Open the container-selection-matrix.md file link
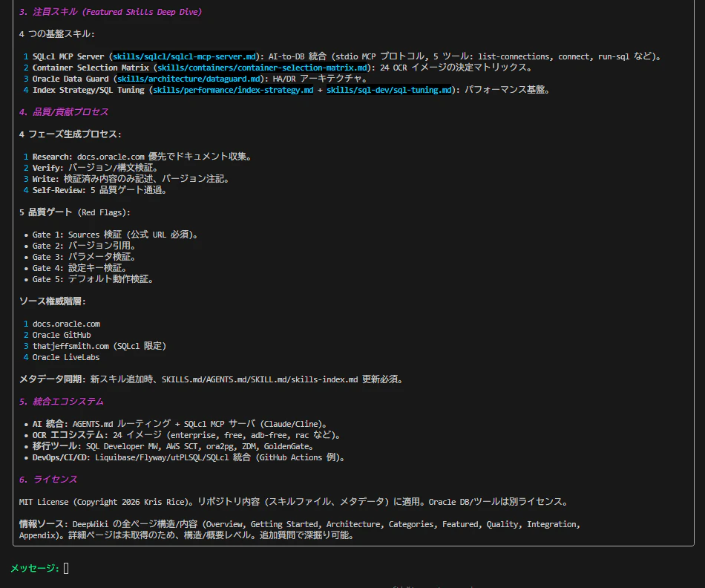Image resolution: width=705 pixels, height=588 pixels. [x=262, y=68]
